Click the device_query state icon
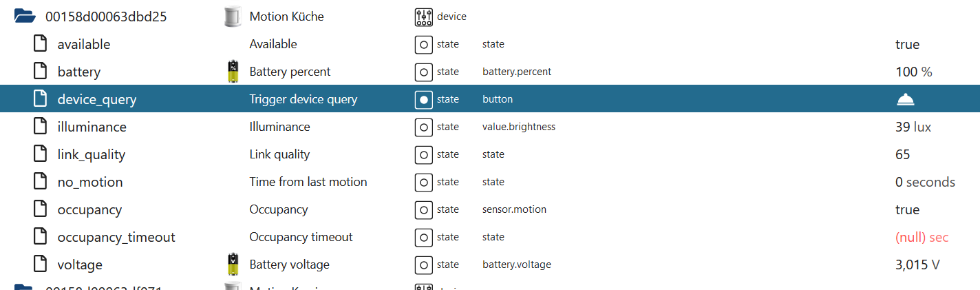Viewport: 980px width, 290px height. click(423, 99)
